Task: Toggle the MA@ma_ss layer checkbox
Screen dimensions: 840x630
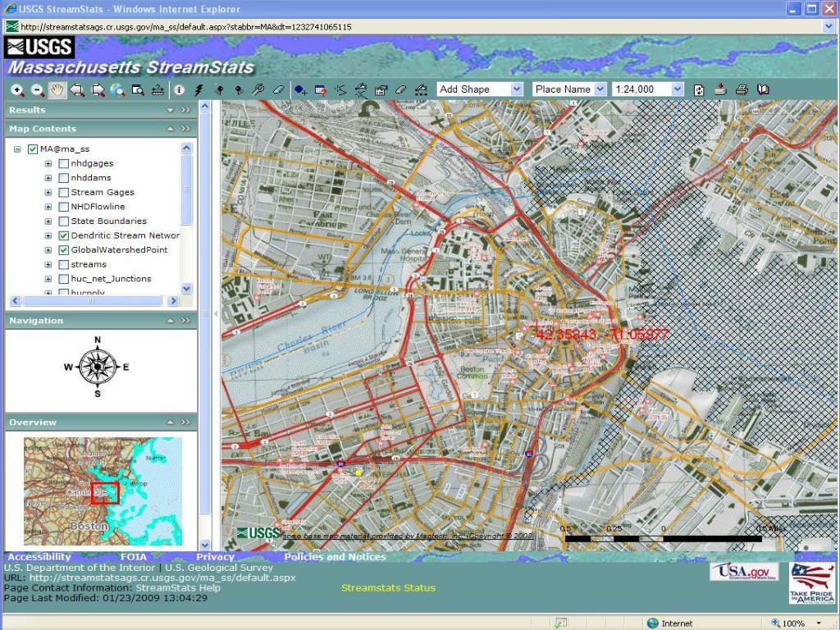Action: [33, 149]
